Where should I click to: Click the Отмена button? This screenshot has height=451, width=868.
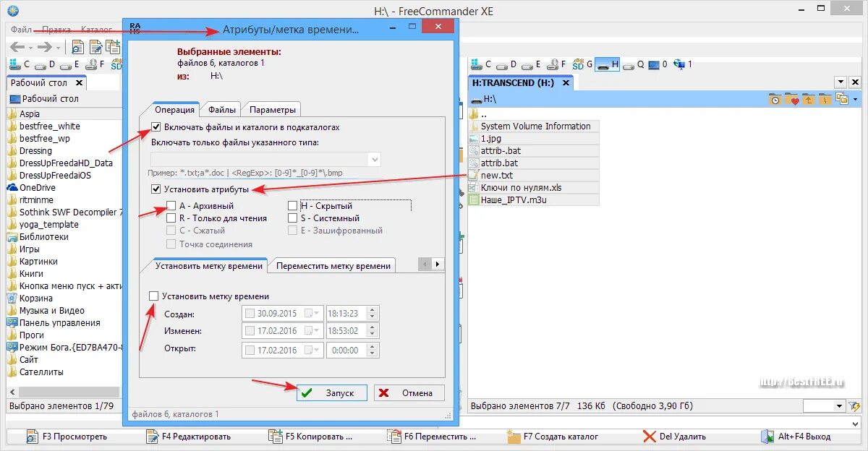409,392
